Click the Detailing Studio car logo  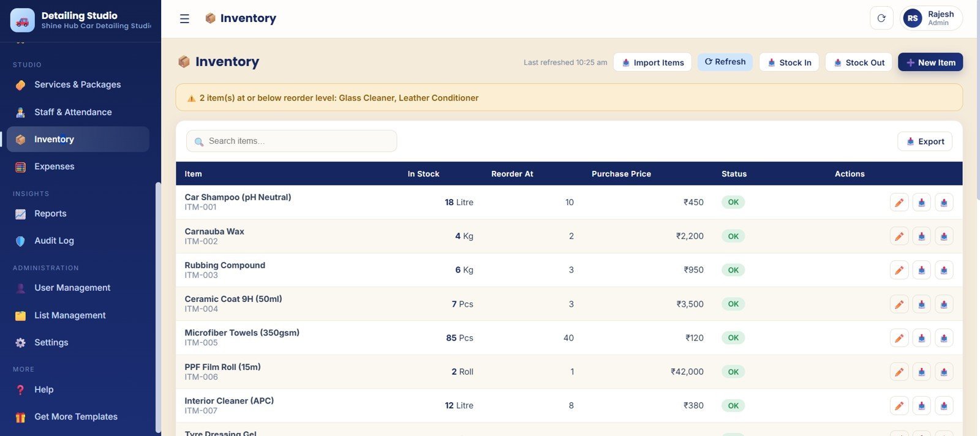pos(23,20)
